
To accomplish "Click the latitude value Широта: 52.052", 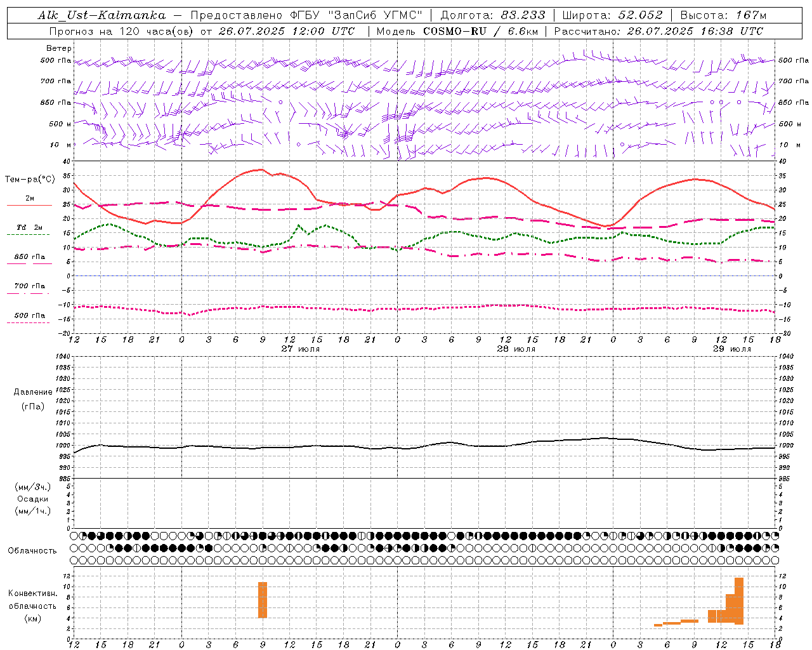I will tap(612, 15).
